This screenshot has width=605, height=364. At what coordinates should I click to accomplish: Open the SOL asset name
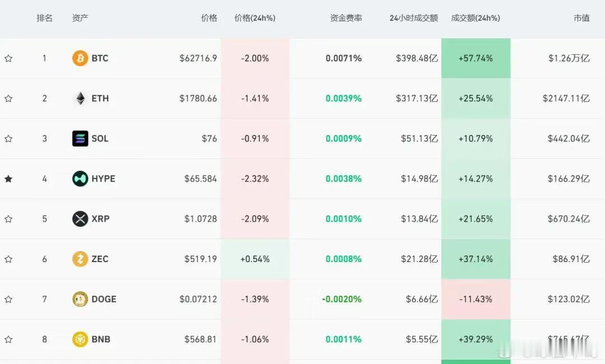pos(100,138)
